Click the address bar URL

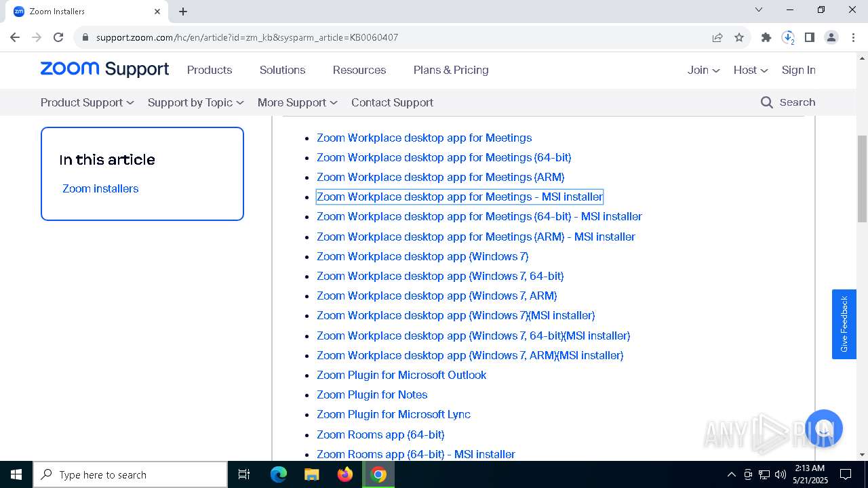pos(247,37)
